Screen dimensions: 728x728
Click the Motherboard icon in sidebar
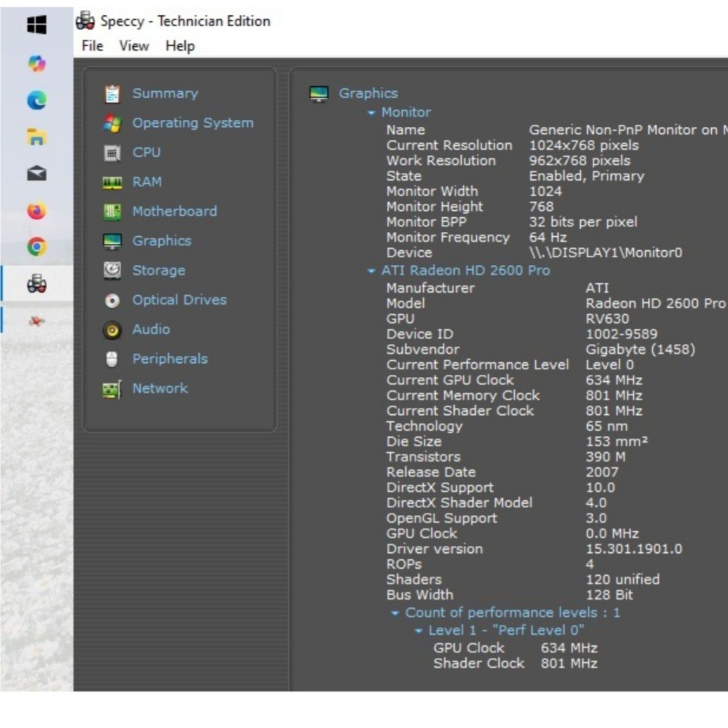coord(112,212)
